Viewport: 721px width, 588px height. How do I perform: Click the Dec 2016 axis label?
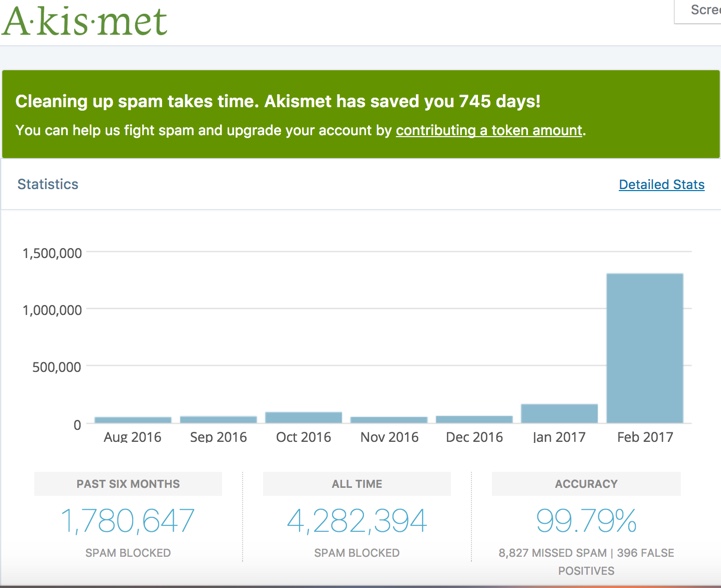click(474, 437)
